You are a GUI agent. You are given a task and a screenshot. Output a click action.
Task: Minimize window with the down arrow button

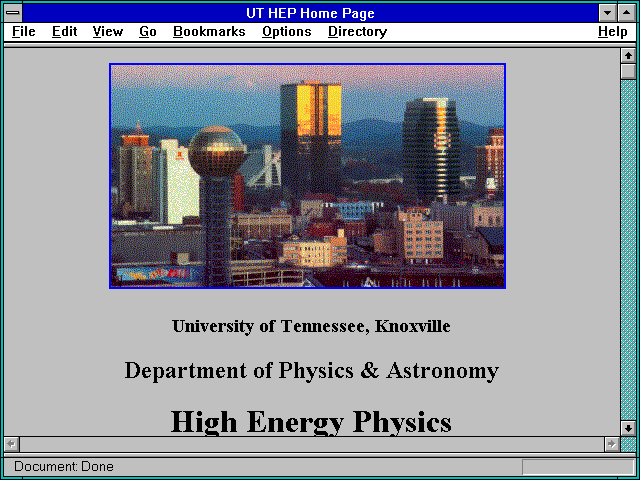tap(607, 13)
